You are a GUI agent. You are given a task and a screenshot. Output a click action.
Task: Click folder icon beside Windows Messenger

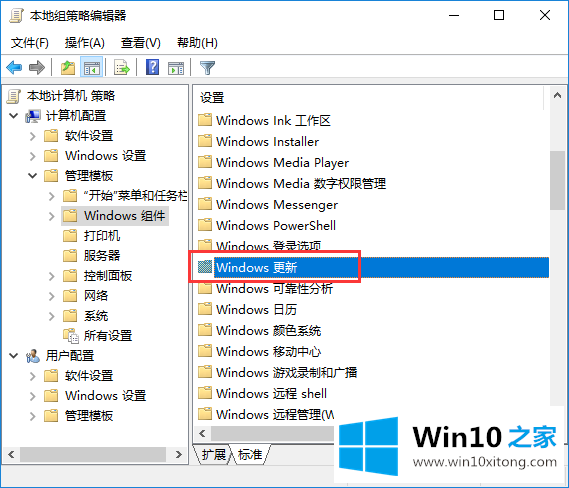(x=205, y=204)
